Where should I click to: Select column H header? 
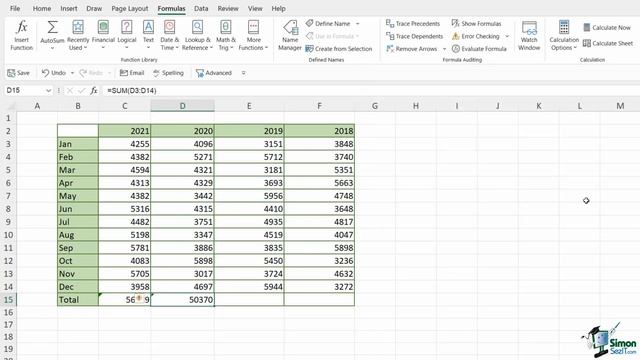(x=416, y=106)
